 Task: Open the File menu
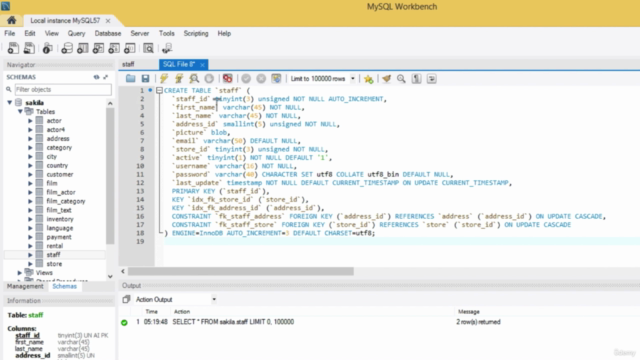point(10,33)
